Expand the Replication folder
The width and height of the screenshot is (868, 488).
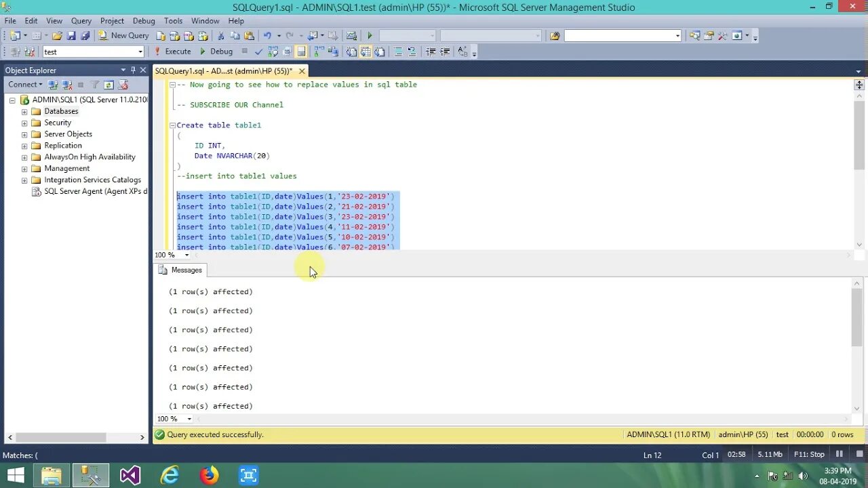pyautogui.click(x=24, y=146)
